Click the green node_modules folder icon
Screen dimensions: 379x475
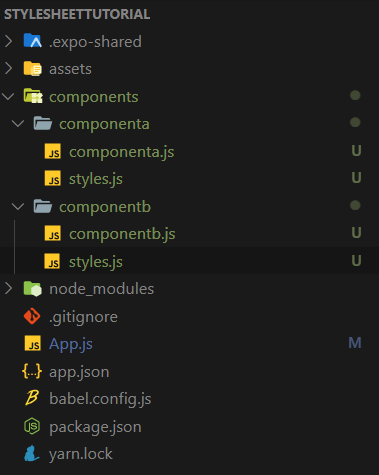(x=33, y=288)
